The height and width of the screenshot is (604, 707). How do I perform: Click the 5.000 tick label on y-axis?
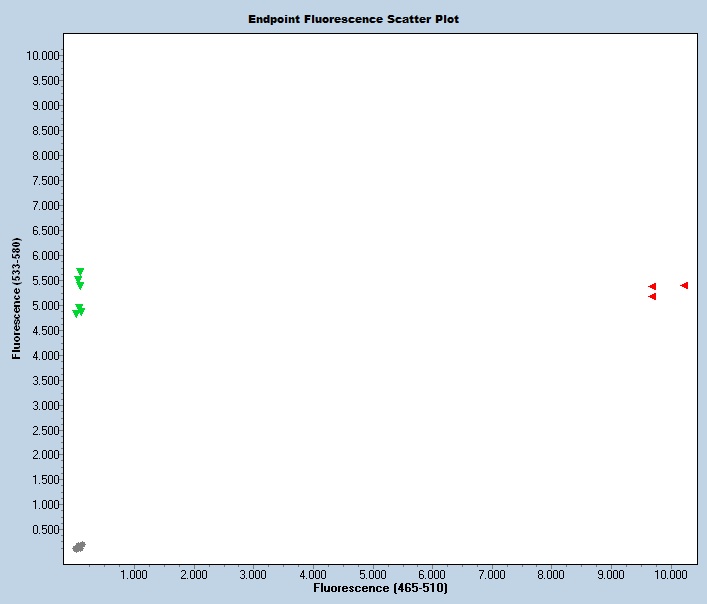44,306
